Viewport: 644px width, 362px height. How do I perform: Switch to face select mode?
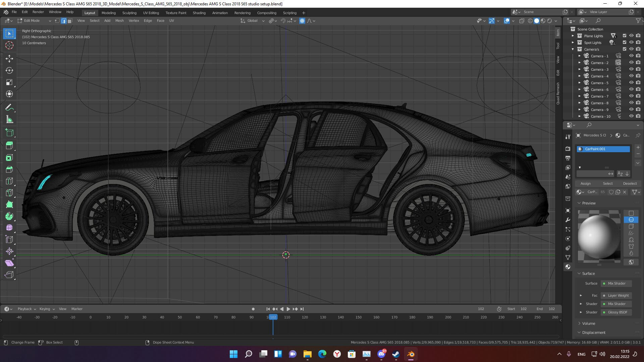[x=70, y=21]
